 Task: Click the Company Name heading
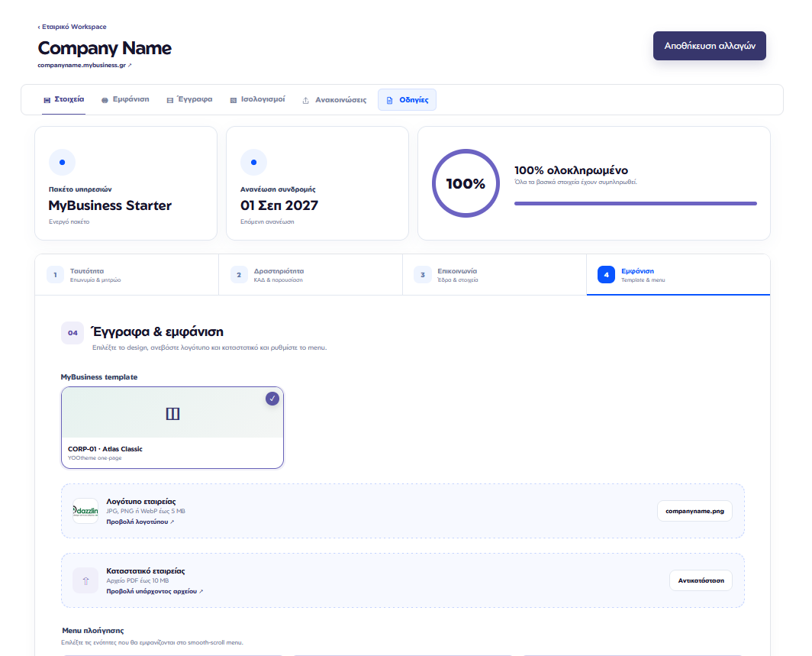105,48
